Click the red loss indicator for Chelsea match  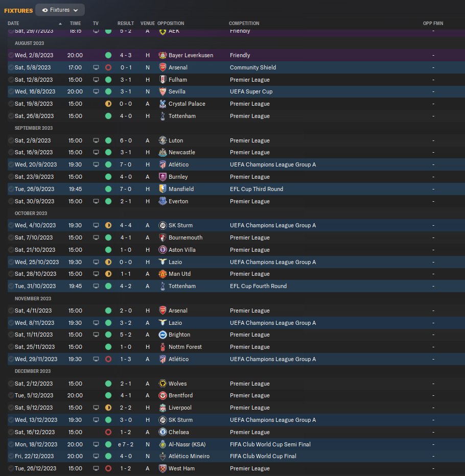tap(108, 432)
